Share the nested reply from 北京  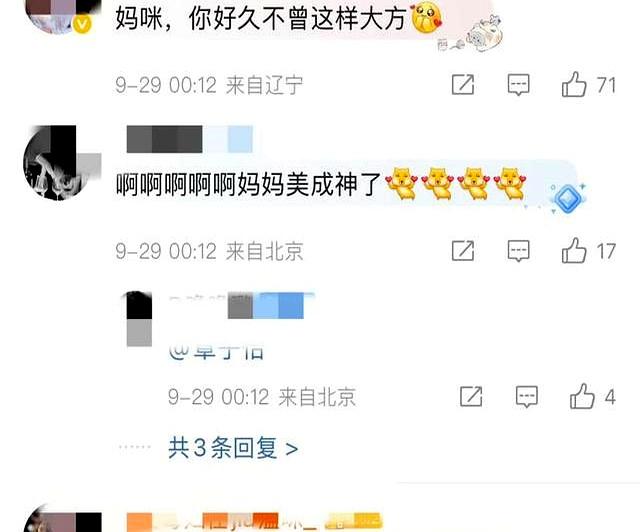[x=471, y=396]
